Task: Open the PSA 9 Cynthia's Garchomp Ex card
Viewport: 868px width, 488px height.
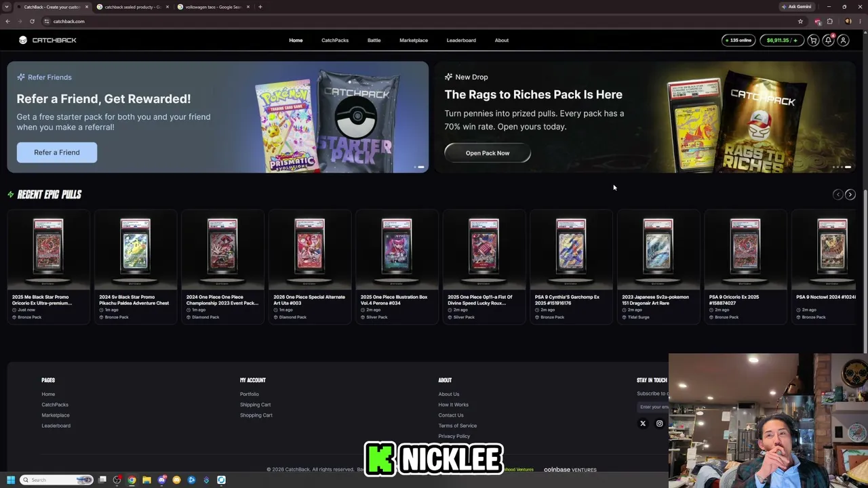Action: (x=571, y=267)
